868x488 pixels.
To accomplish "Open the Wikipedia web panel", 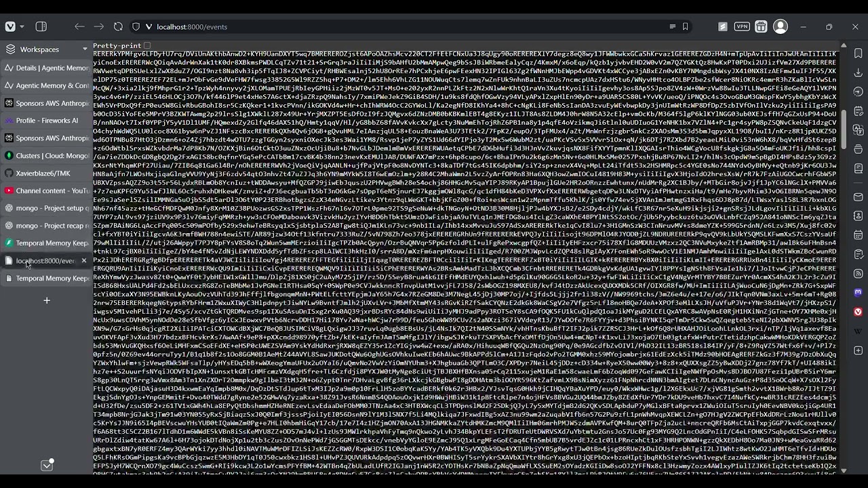I will [858, 330].
